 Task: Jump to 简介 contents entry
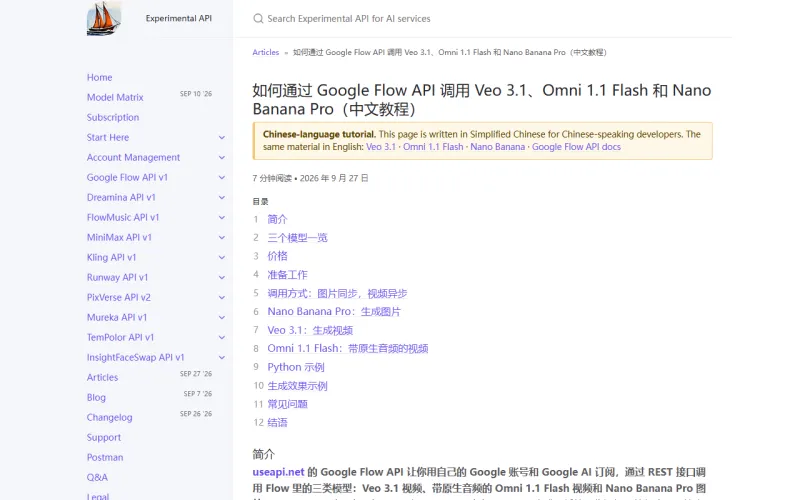(278, 219)
